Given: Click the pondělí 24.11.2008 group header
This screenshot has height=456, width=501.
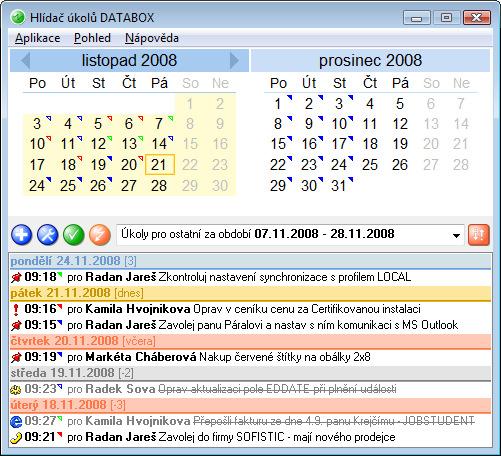Looking at the screenshot, I should pyautogui.click(x=251, y=261).
